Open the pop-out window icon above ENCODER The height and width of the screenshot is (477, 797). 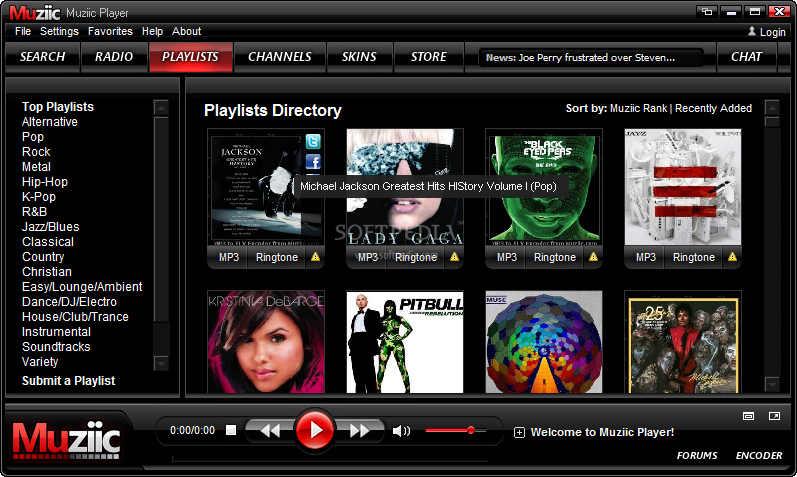(x=774, y=416)
